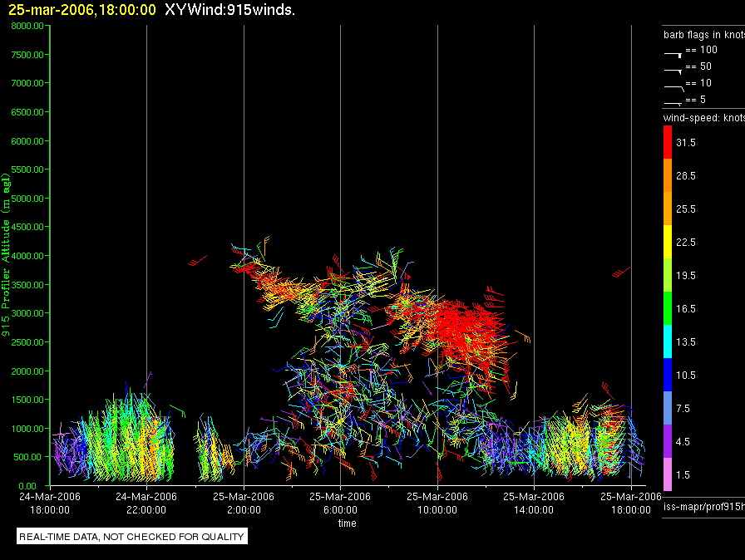Click the 1500.00 altitude tick label
This screenshot has height=560, width=745.
coord(27,400)
